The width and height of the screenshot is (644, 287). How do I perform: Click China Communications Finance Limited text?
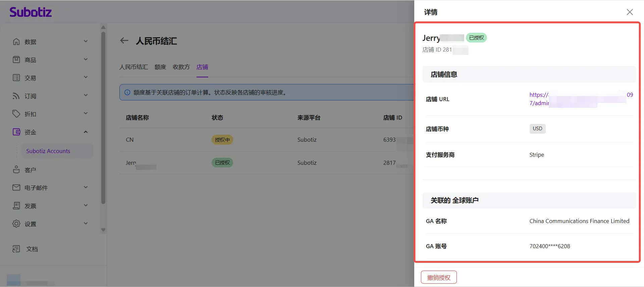579,221
